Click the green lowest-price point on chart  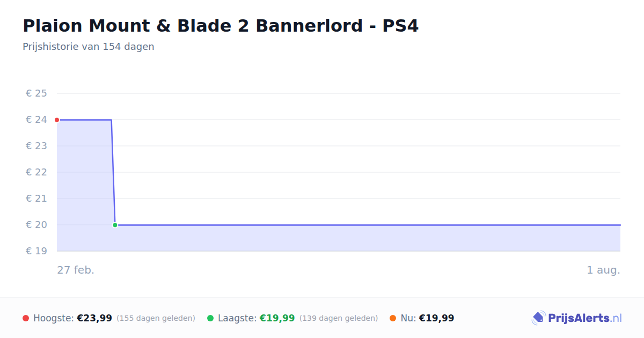tap(115, 225)
